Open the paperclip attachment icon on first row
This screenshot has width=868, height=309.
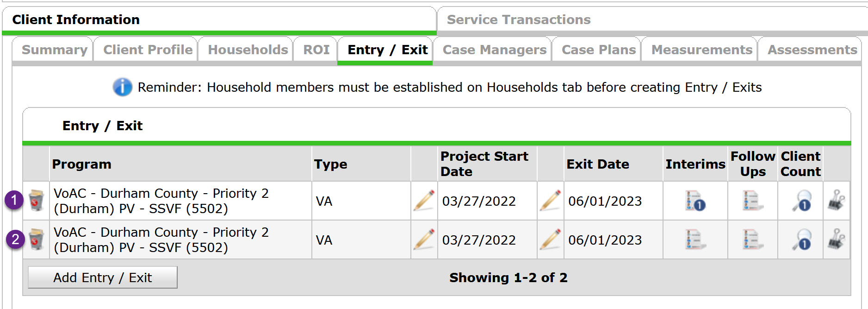click(836, 201)
